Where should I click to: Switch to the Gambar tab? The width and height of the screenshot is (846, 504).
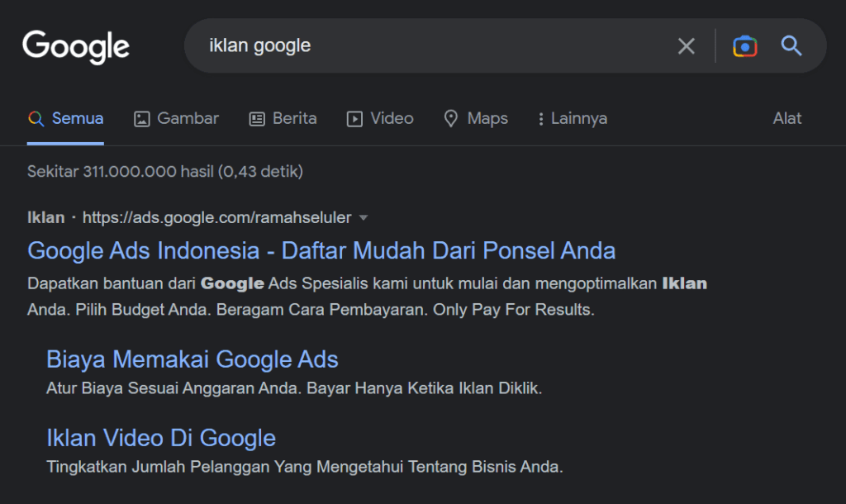coord(187,118)
